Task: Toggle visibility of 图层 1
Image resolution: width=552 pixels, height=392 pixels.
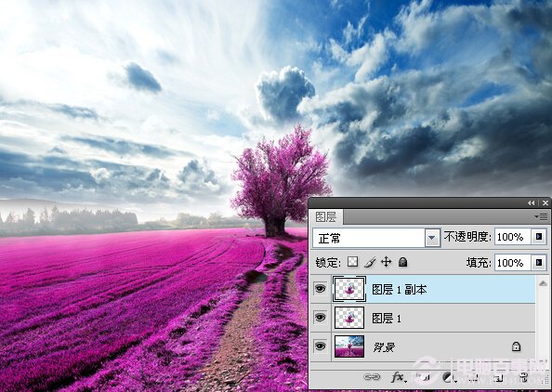Action: [320, 318]
